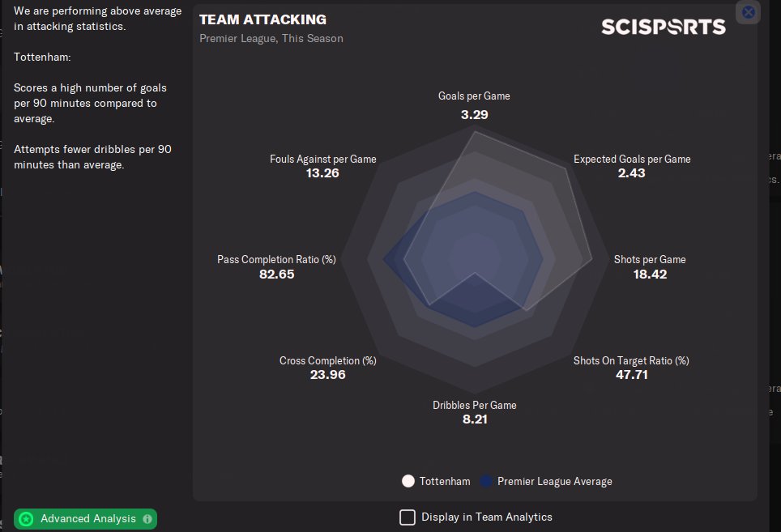Click the Shots per Game value 18.42

click(x=650, y=275)
